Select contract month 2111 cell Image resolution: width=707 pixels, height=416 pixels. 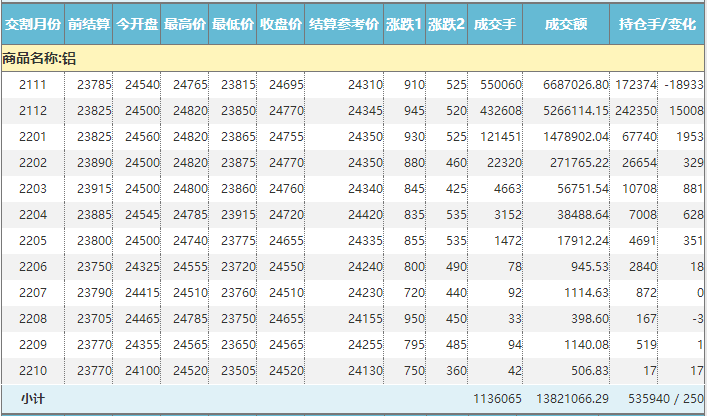[33, 86]
